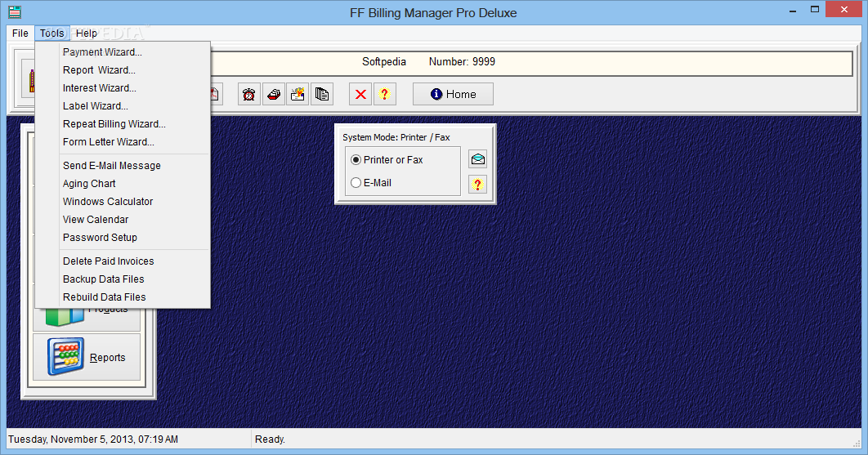Viewport: 868px width, 455px height.
Task: Select the E-Mail radio option
Action: coord(371,183)
